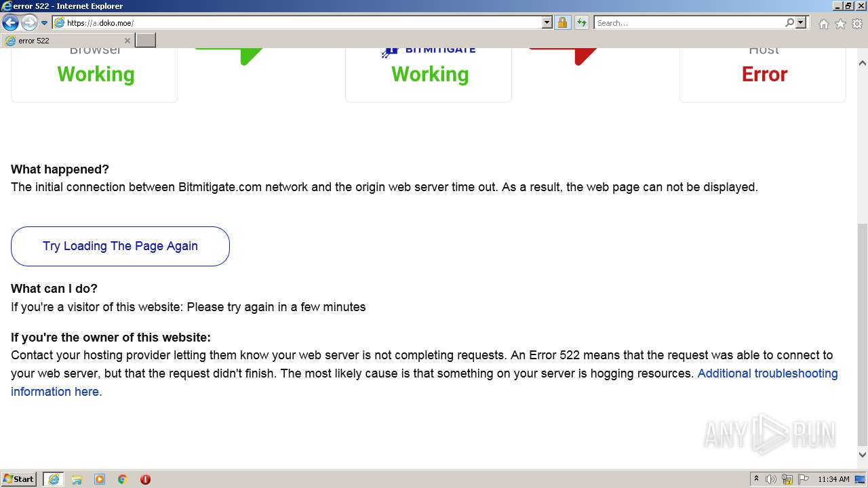Click 'If you're the owner of this website:' heading
868x488 pixels.
(111, 338)
